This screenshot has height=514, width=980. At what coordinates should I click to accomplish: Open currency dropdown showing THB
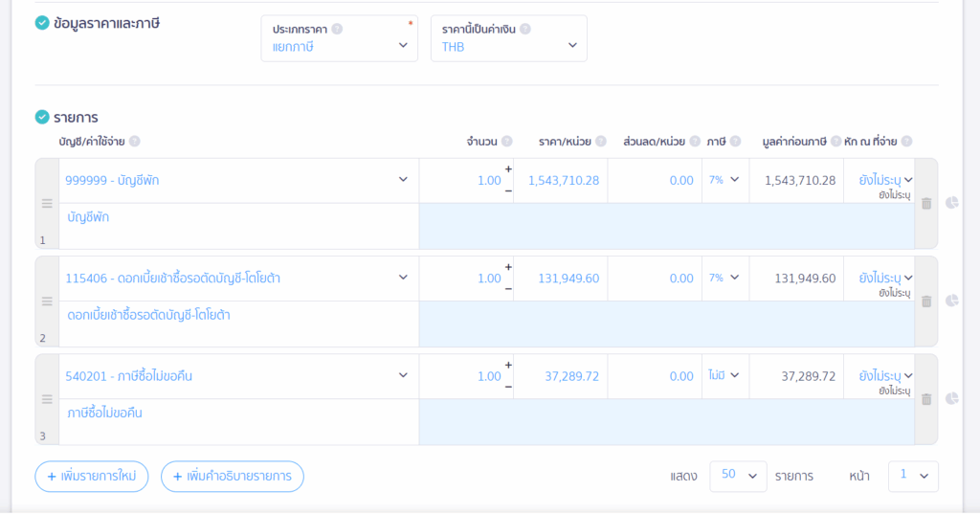point(508,45)
